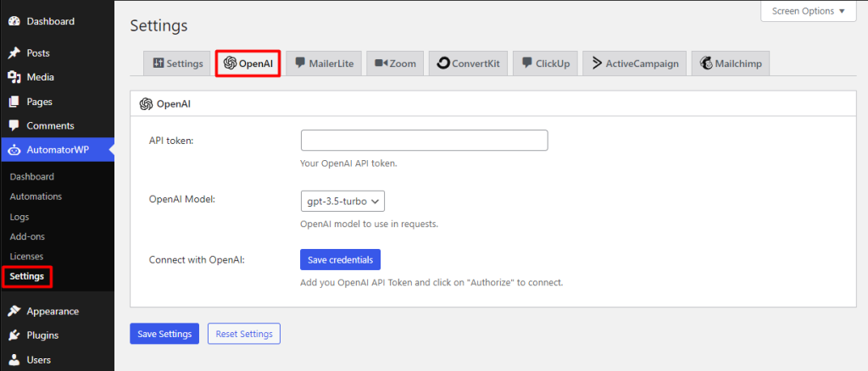
Task: Switch to the ActiveCampaign tab
Action: coord(635,64)
